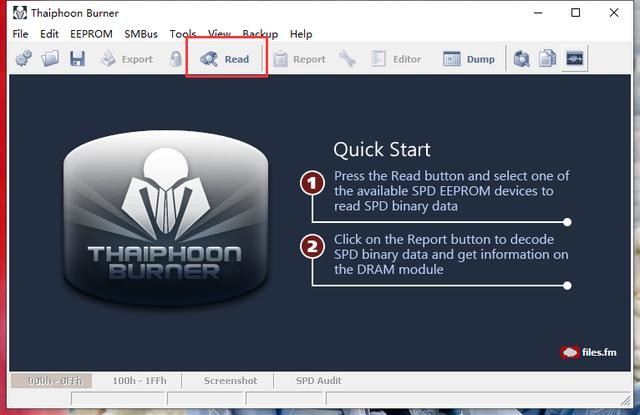Open the EEPROM menu
640x415 pixels.
91,34
